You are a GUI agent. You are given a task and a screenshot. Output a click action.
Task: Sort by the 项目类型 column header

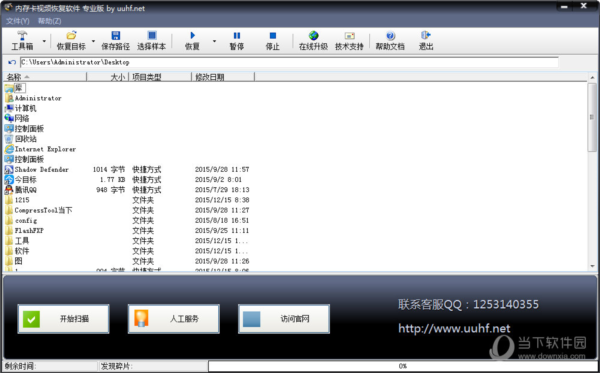[x=160, y=77]
